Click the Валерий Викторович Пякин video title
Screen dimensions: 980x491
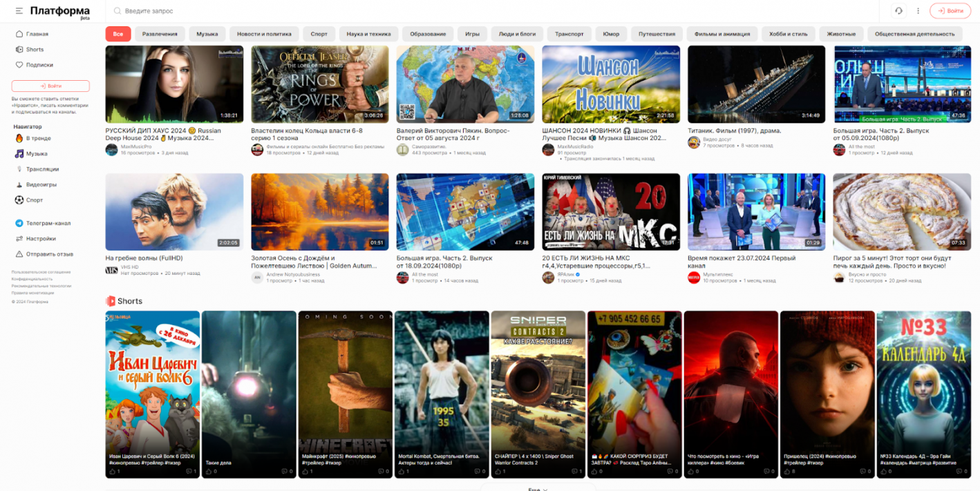click(454, 134)
